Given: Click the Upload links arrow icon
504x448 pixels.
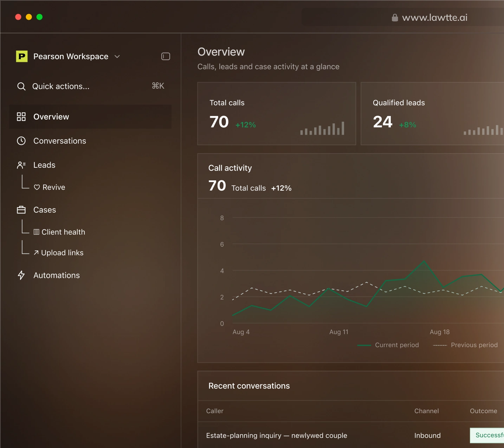Looking at the screenshot, I should coord(36,252).
